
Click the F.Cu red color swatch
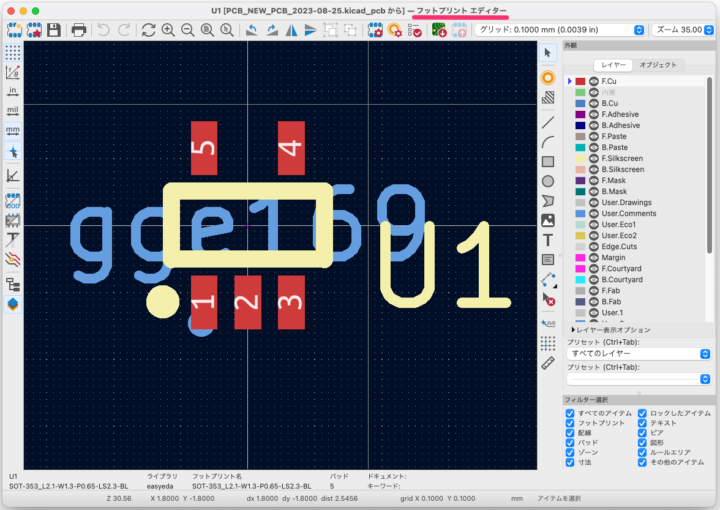coord(581,81)
